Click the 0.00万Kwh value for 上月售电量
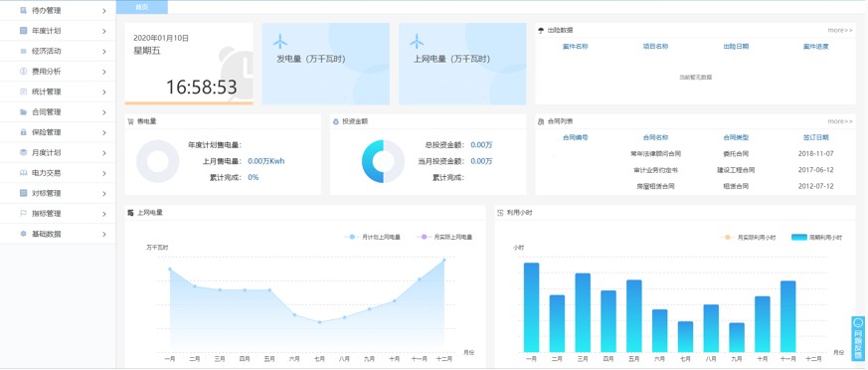 266,161
